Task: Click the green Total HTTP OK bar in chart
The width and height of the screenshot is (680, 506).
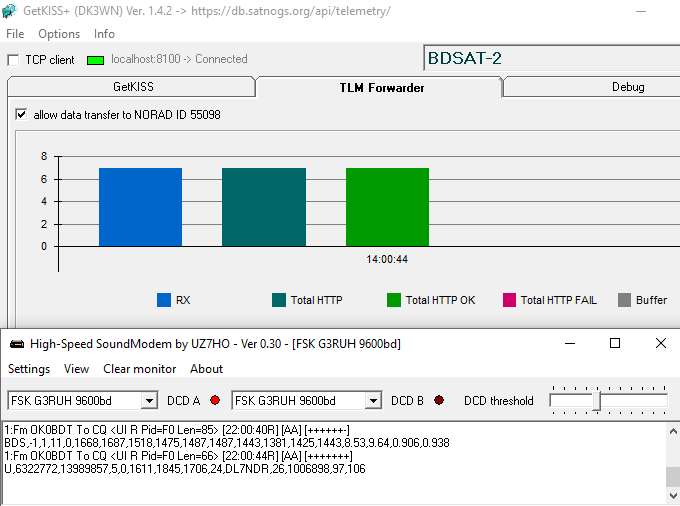Action: [387, 207]
